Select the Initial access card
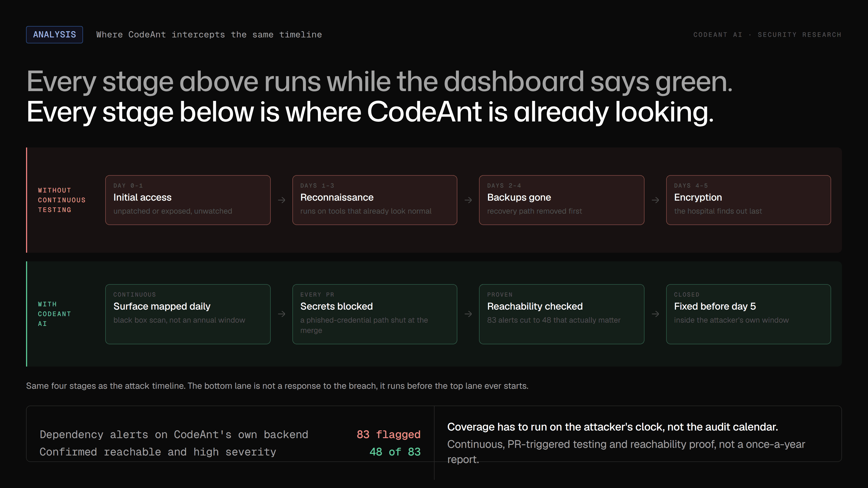Image resolution: width=868 pixels, height=488 pixels. point(188,200)
